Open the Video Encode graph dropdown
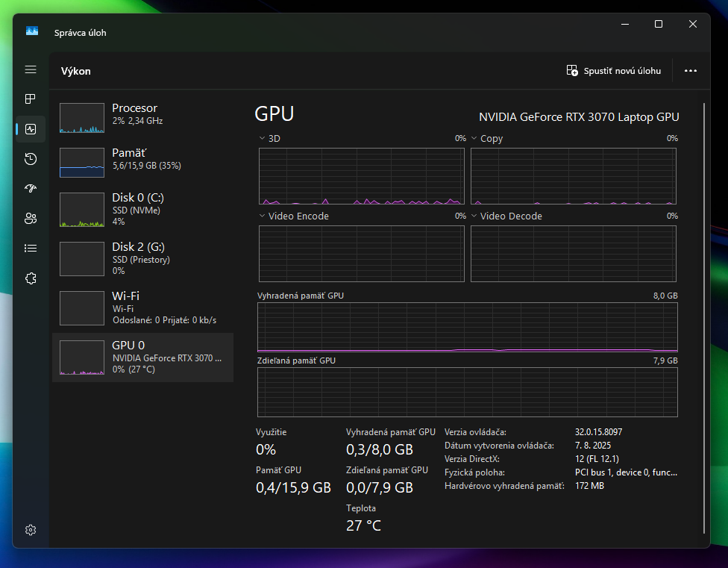The width and height of the screenshot is (728, 568). [x=263, y=216]
